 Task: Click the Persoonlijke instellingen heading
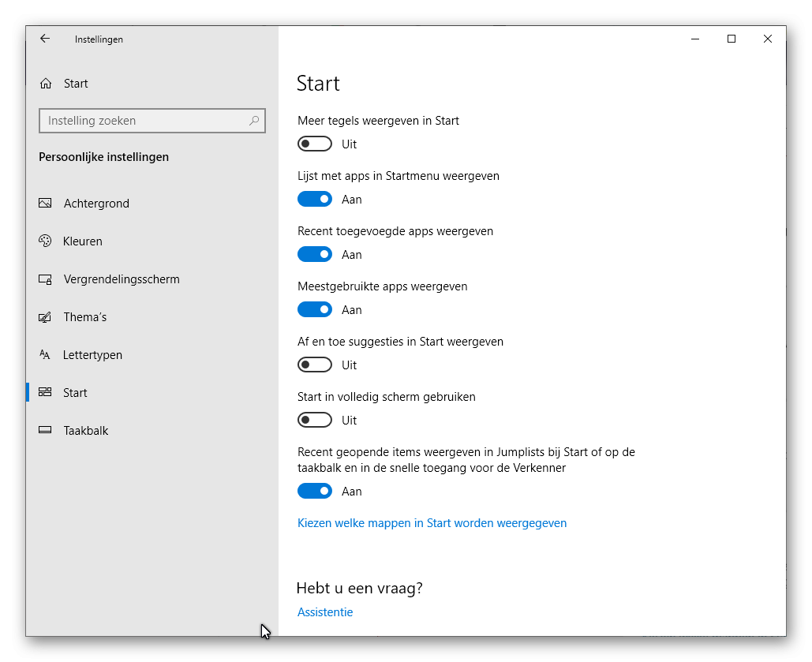tap(103, 157)
